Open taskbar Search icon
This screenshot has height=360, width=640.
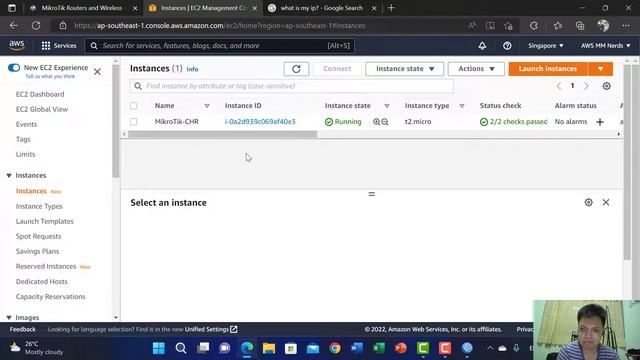pyautogui.click(x=181, y=348)
